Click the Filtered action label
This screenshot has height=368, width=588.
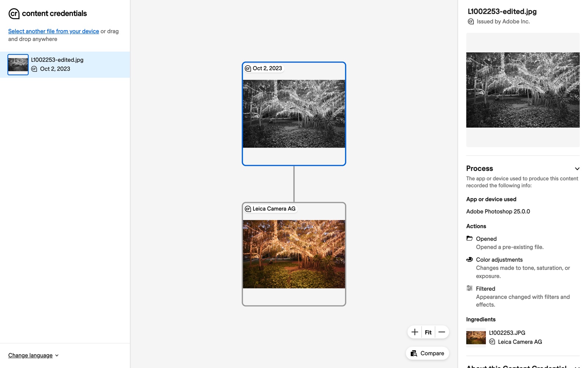click(485, 289)
